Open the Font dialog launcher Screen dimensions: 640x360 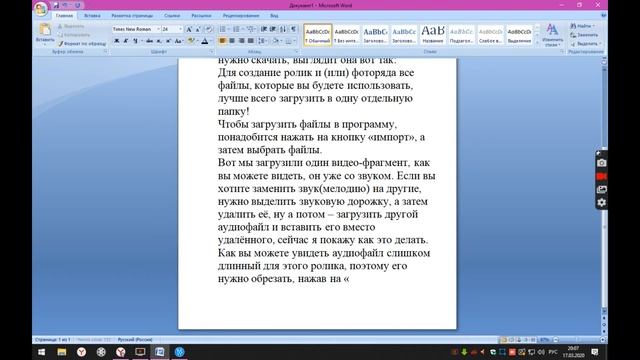(x=212, y=52)
